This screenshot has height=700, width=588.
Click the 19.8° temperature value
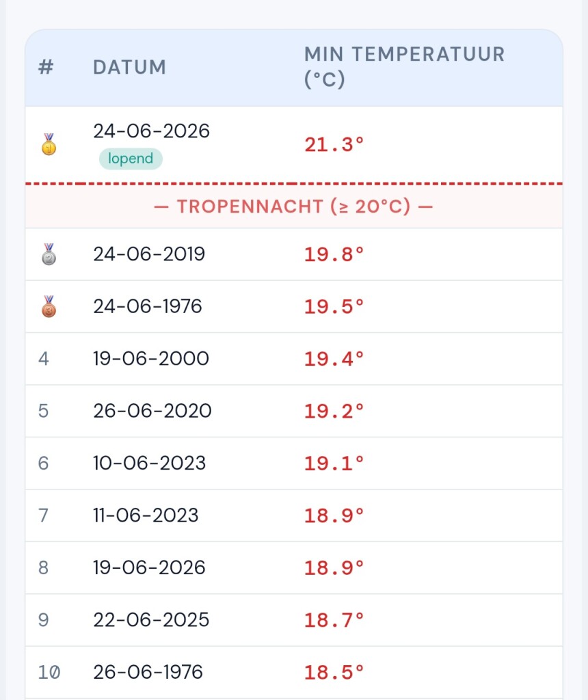[334, 254]
